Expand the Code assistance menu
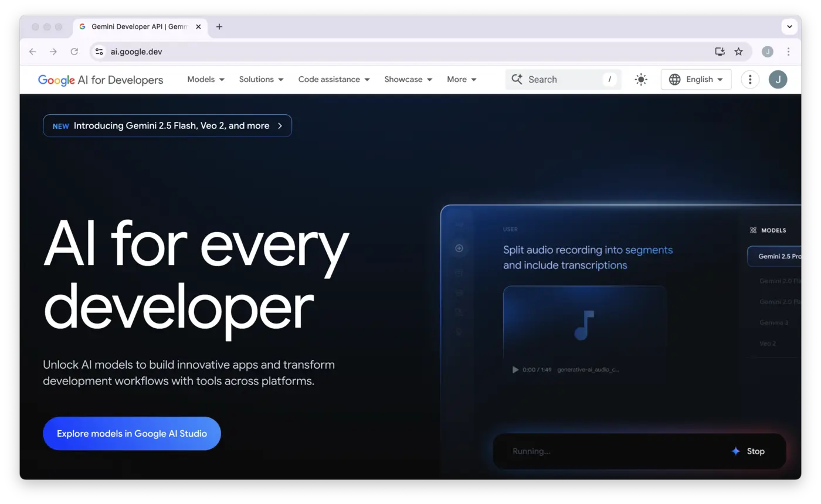Image resolution: width=821 pixels, height=504 pixels. pyautogui.click(x=334, y=80)
